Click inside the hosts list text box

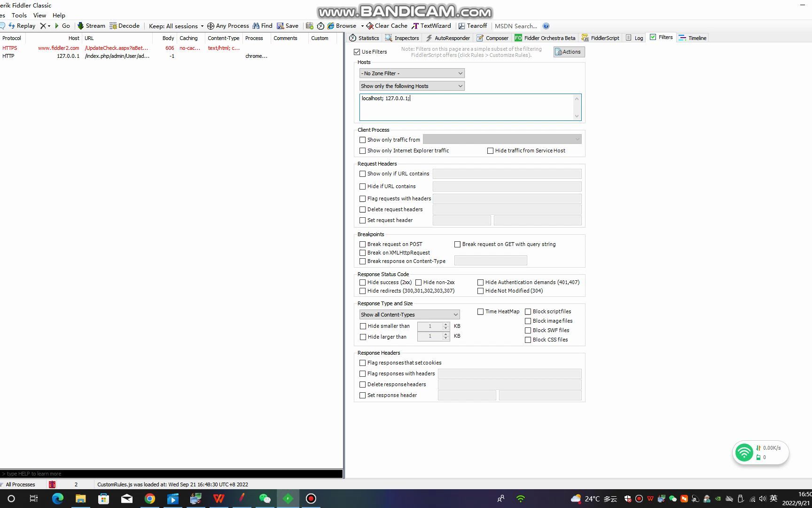pyautogui.click(x=470, y=107)
